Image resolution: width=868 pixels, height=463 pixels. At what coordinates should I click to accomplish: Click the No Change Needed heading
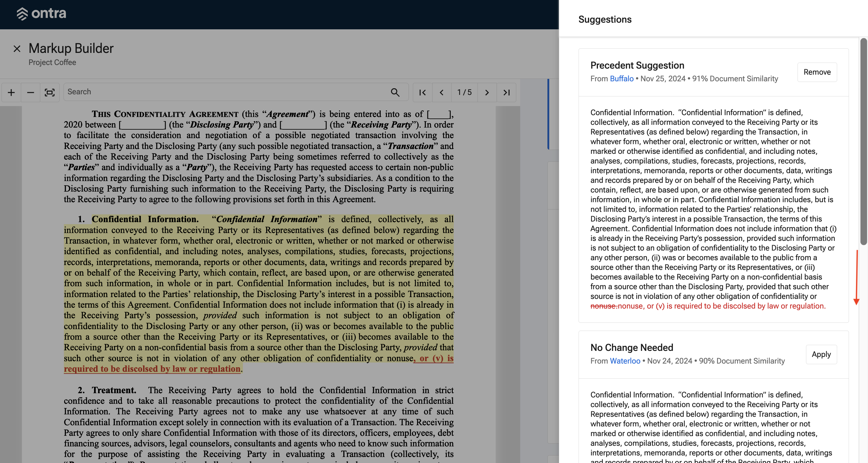point(631,348)
